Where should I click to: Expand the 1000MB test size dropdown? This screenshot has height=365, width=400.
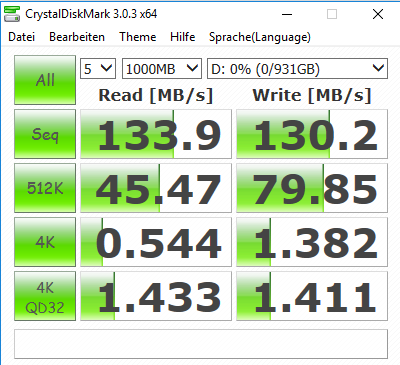pyautogui.click(x=162, y=69)
